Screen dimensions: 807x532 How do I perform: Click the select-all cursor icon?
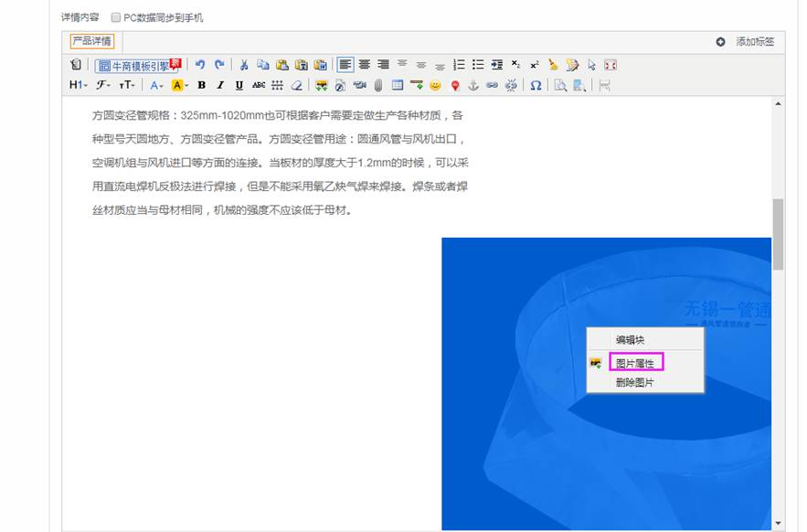pos(591,65)
